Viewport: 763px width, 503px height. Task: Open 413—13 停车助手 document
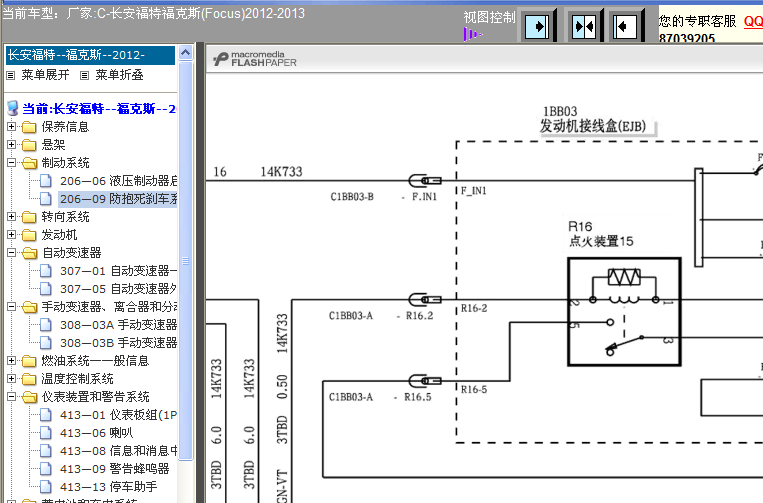[109, 487]
